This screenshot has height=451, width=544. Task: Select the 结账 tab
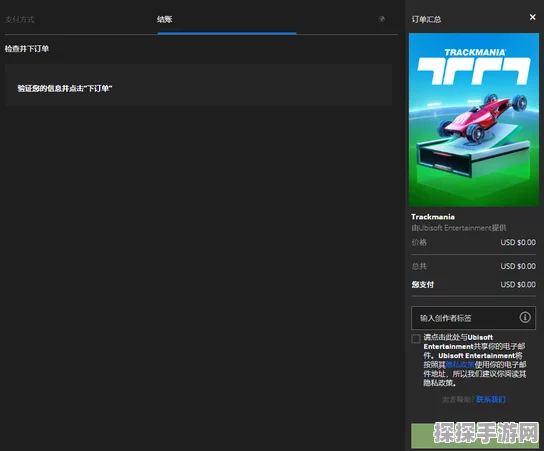(164, 19)
